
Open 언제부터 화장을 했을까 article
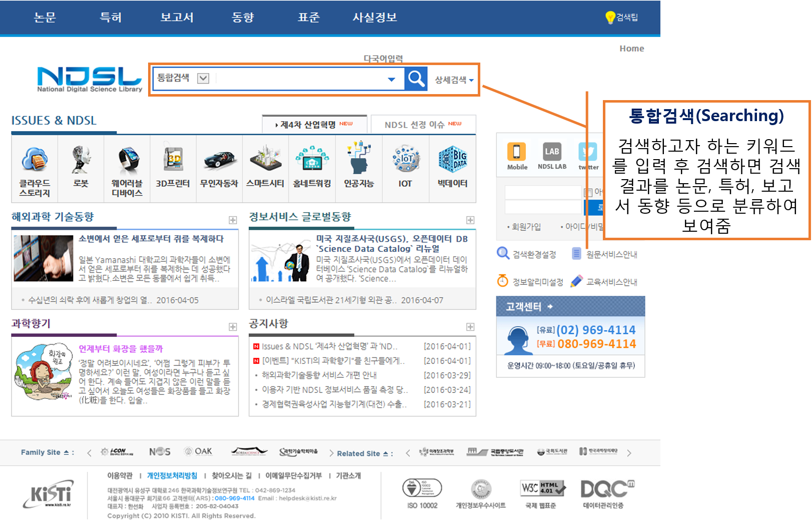point(121,348)
